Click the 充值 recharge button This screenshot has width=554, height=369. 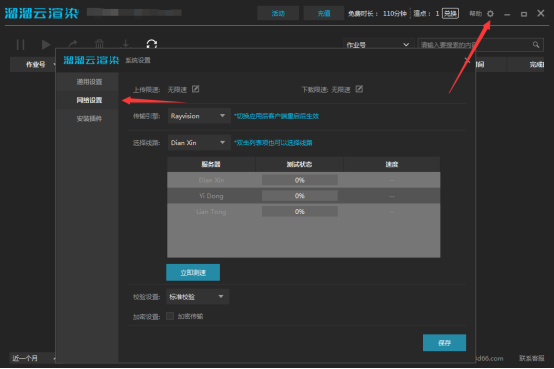click(x=324, y=13)
